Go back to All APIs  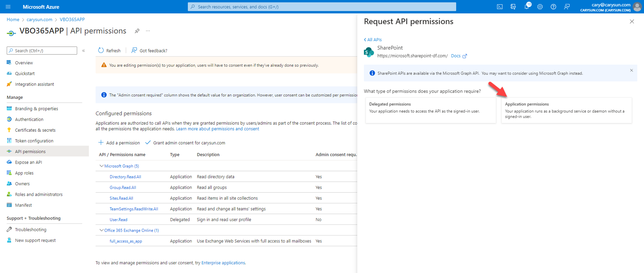pos(373,40)
